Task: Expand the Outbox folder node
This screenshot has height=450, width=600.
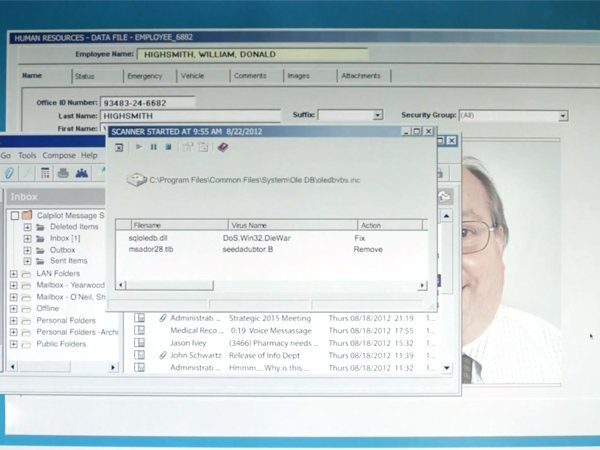Action: 27,250
